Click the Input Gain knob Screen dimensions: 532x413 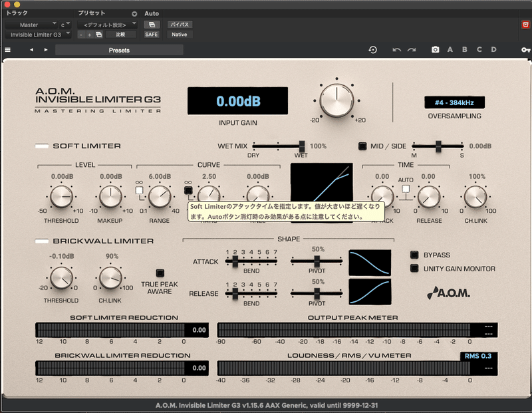coord(336,100)
